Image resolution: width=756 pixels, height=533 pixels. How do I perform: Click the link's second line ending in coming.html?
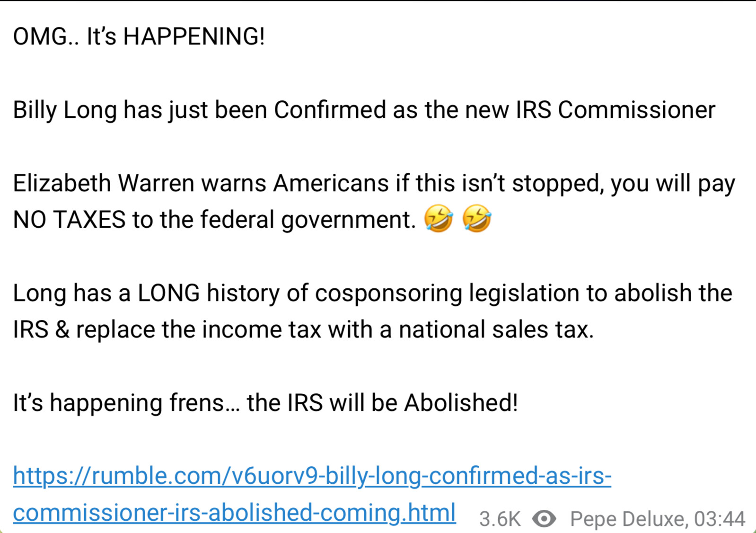(x=234, y=513)
